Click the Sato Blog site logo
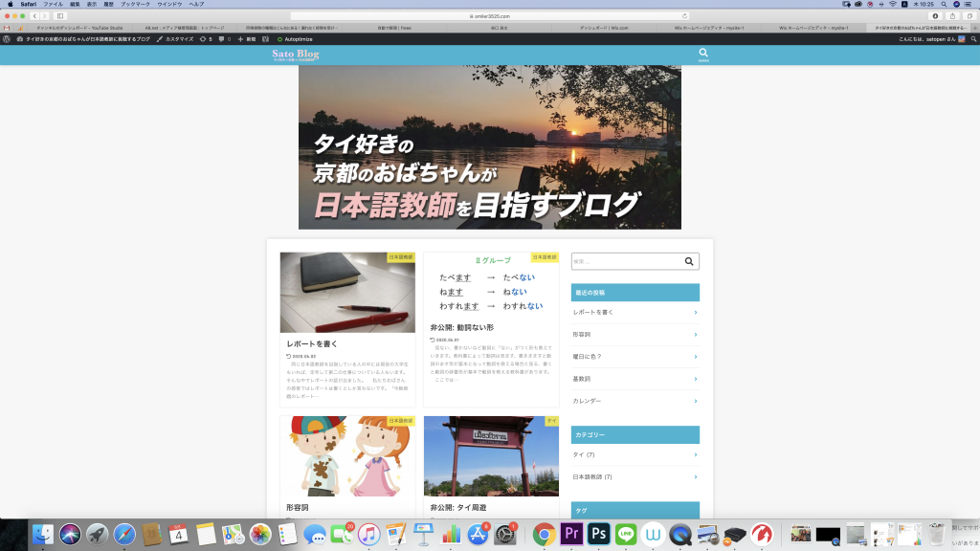 click(296, 55)
